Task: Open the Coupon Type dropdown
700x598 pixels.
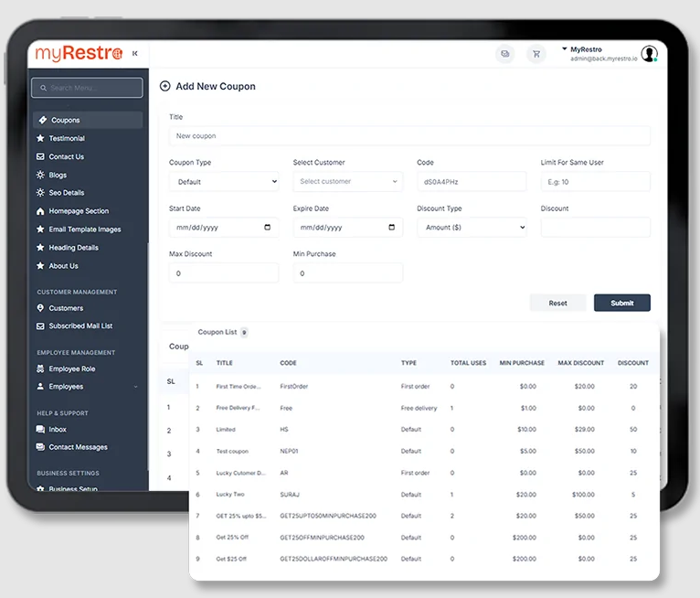Action: [x=224, y=182]
